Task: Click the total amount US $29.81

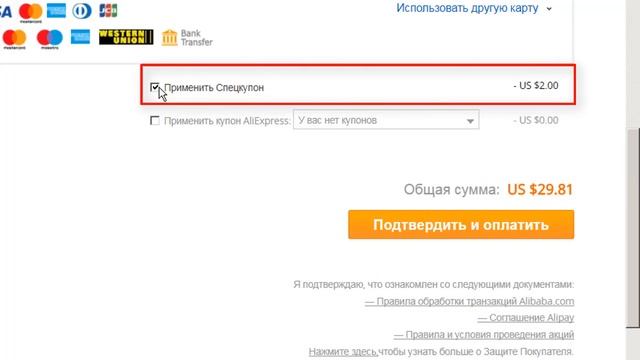Action: pyautogui.click(x=540, y=189)
